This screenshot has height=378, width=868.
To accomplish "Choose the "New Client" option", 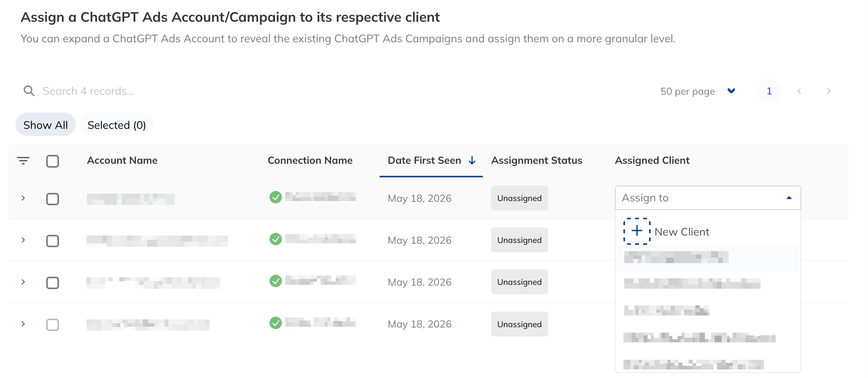I will [x=708, y=232].
